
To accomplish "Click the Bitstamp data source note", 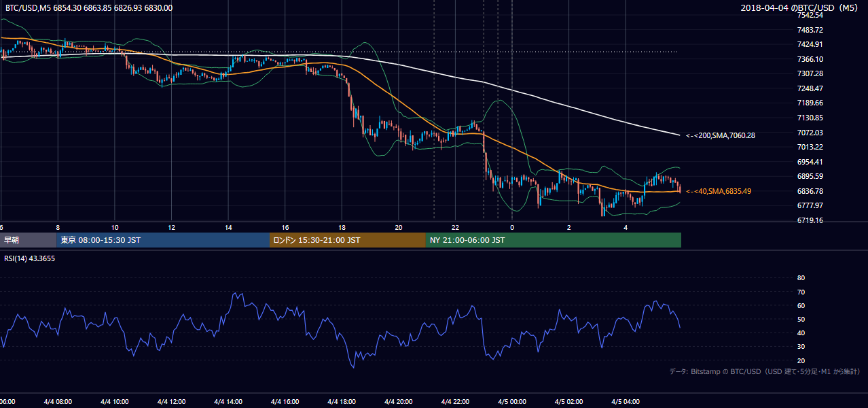I will [x=765, y=371].
